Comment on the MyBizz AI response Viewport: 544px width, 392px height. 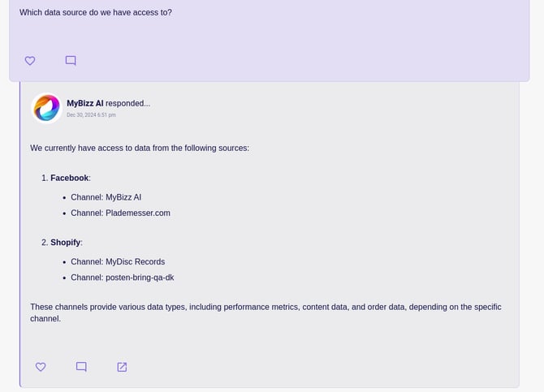coord(81,367)
